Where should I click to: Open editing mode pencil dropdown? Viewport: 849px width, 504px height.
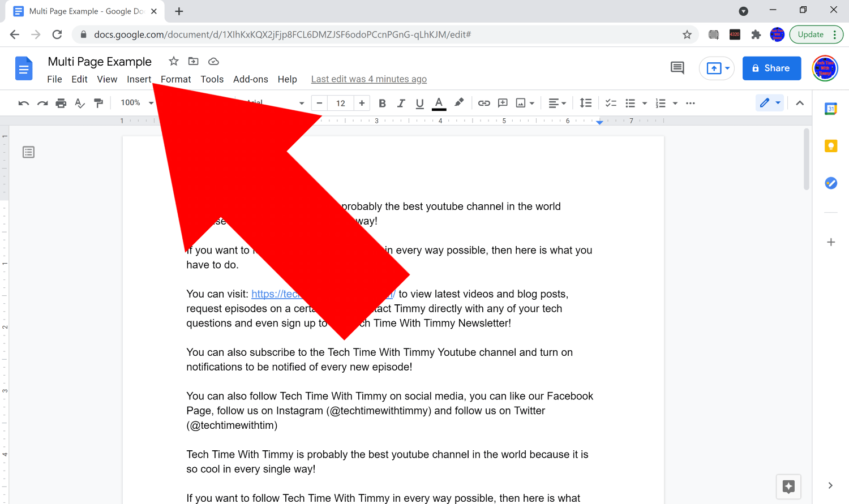pyautogui.click(x=770, y=102)
